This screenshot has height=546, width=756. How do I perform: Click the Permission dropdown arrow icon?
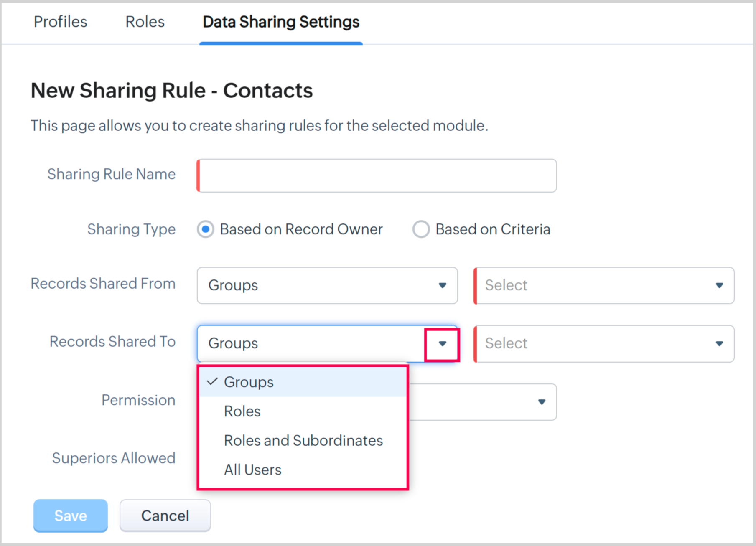pos(542,402)
